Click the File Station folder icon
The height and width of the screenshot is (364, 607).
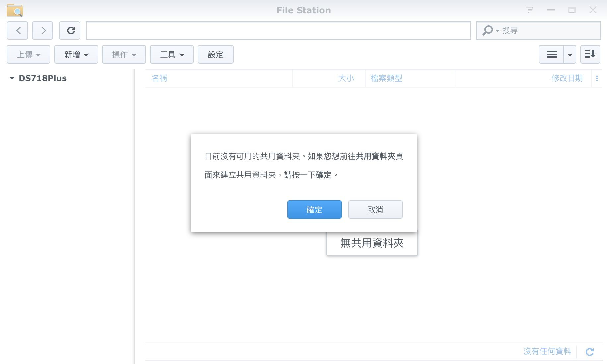pos(14,10)
